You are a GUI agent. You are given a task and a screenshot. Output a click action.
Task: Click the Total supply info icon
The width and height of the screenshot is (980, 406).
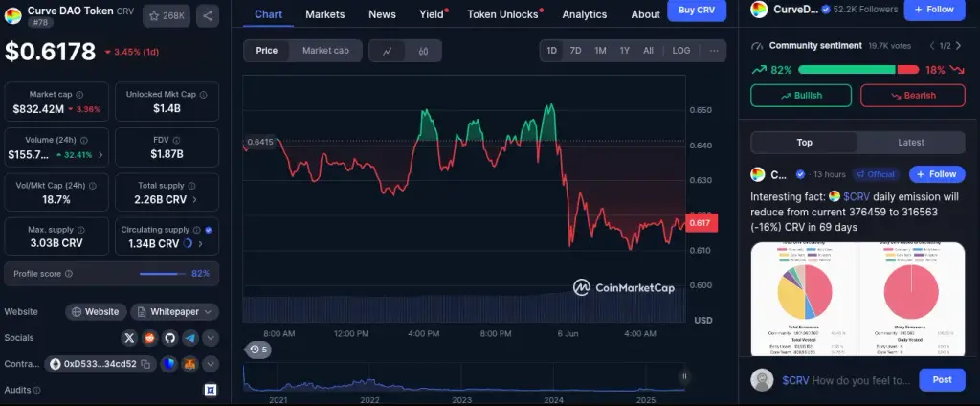click(191, 186)
